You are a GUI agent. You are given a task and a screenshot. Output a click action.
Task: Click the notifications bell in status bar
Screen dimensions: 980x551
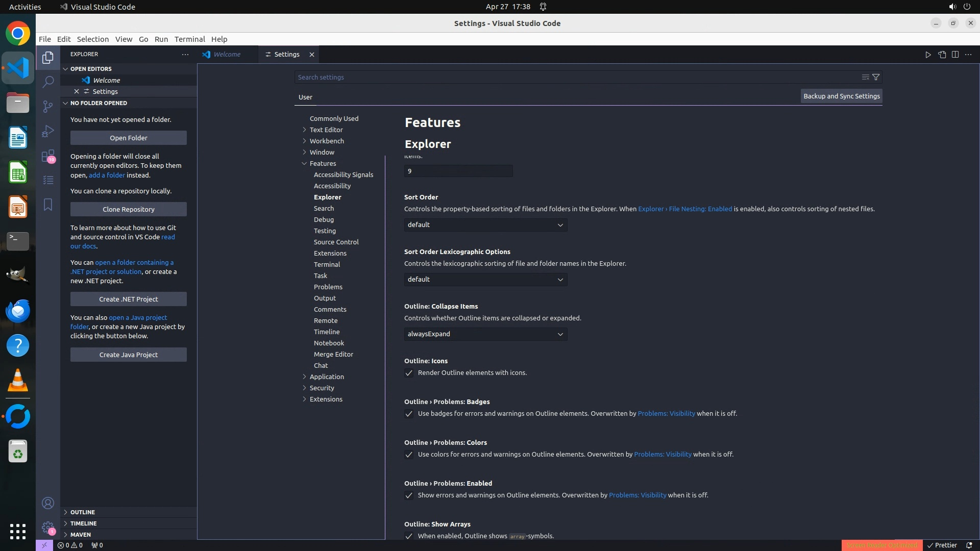(969, 545)
